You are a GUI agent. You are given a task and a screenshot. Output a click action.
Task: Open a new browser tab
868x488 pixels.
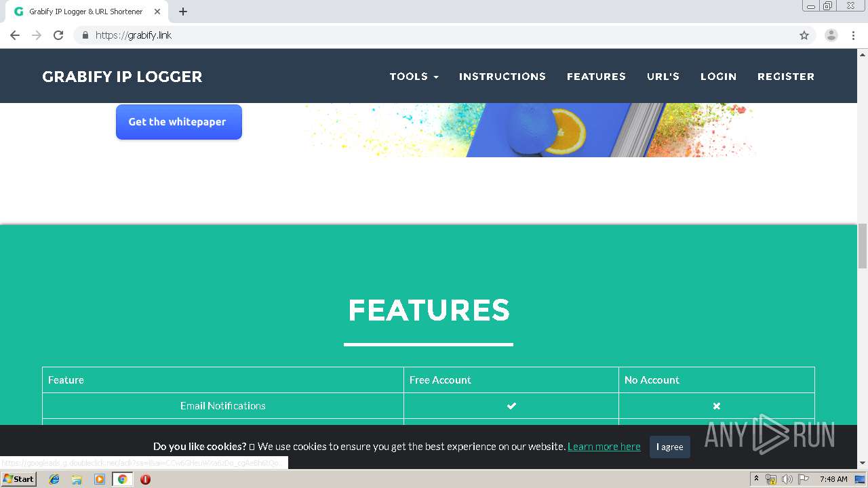click(183, 12)
